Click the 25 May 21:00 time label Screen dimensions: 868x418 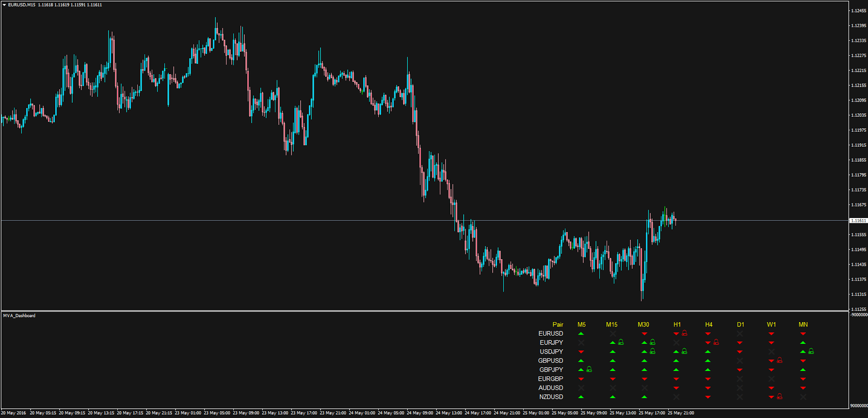[681, 413]
